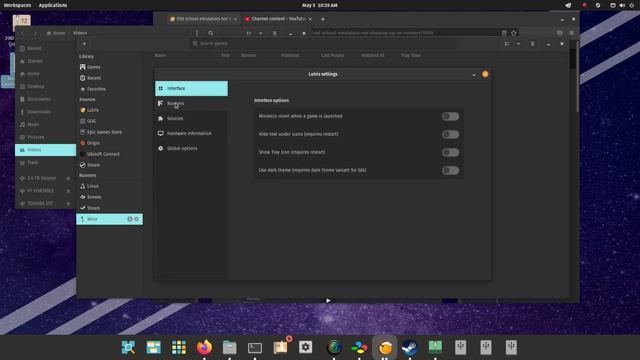Open Terminal from the dock
This screenshot has width=640, height=360.
click(x=255, y=347)
